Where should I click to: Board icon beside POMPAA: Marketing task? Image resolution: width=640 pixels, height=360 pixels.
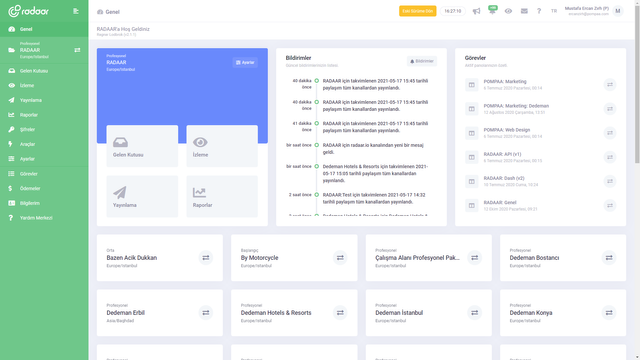[x=471, y=84]
